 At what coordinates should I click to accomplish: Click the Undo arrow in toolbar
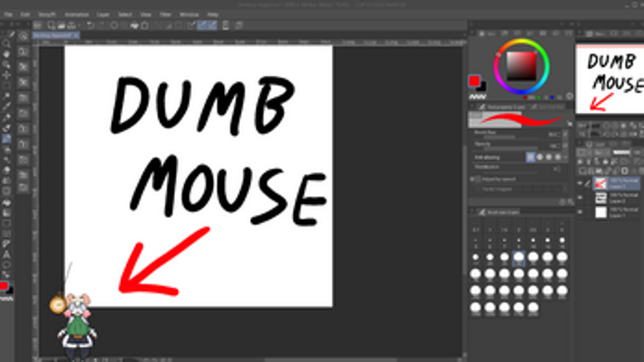click(x=90, y=26)
